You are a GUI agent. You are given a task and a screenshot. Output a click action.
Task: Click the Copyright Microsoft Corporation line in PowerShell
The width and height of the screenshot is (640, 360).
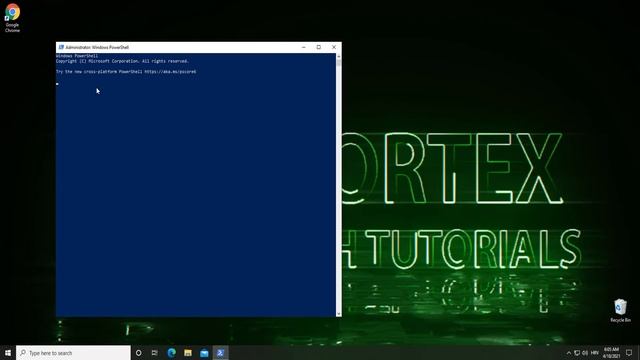pos(122,61)
